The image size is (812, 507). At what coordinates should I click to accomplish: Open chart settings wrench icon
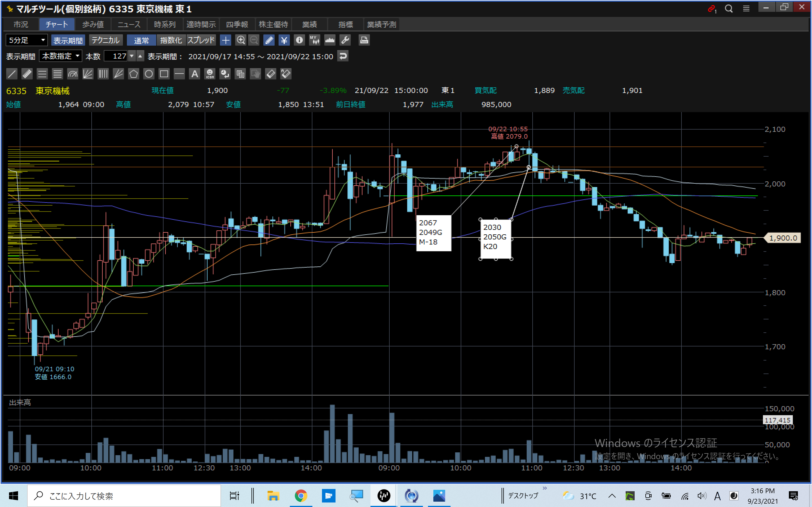pyautogui.click(x=345, y=40)
